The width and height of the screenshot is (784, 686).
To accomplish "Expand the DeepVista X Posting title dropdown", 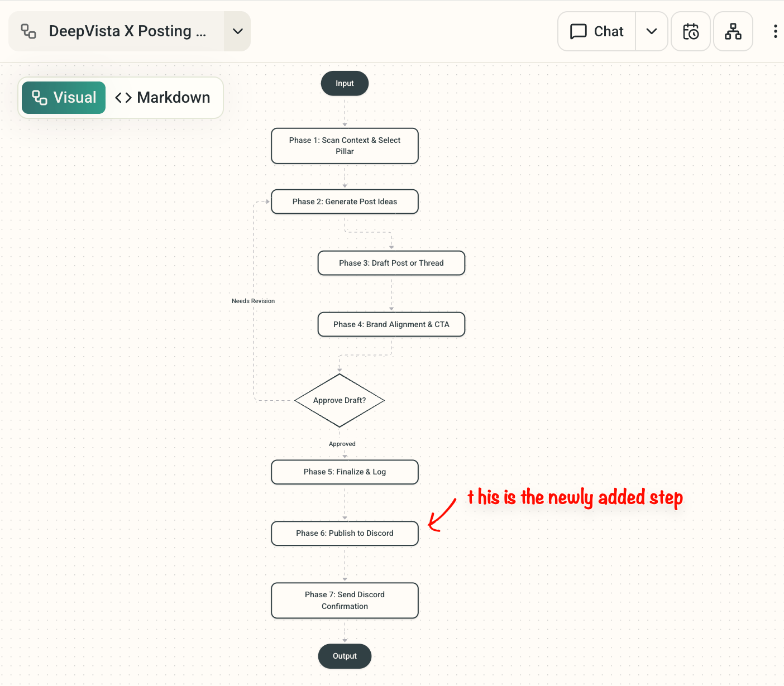I will [238, 31].
